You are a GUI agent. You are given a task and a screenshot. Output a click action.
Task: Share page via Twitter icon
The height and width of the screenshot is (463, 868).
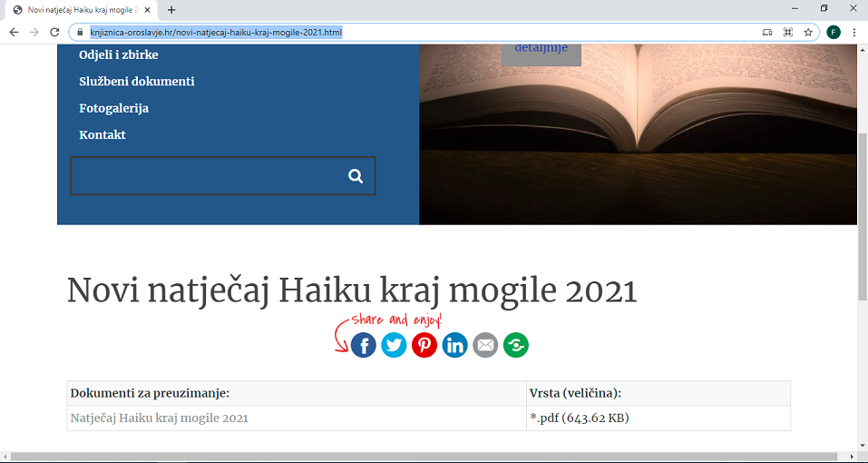394,345
